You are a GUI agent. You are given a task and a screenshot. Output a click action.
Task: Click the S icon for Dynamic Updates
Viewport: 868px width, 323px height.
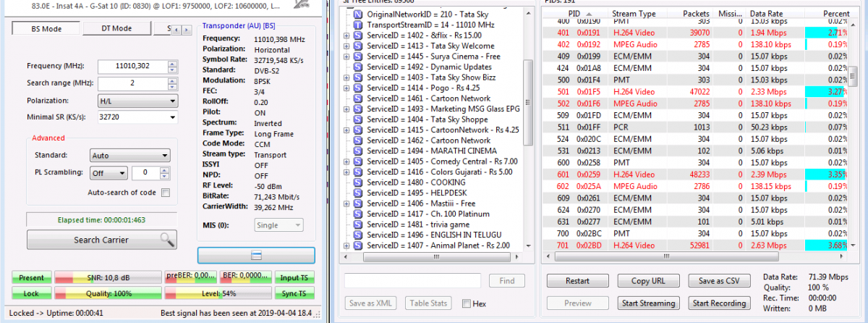click(x=357, y=67)
